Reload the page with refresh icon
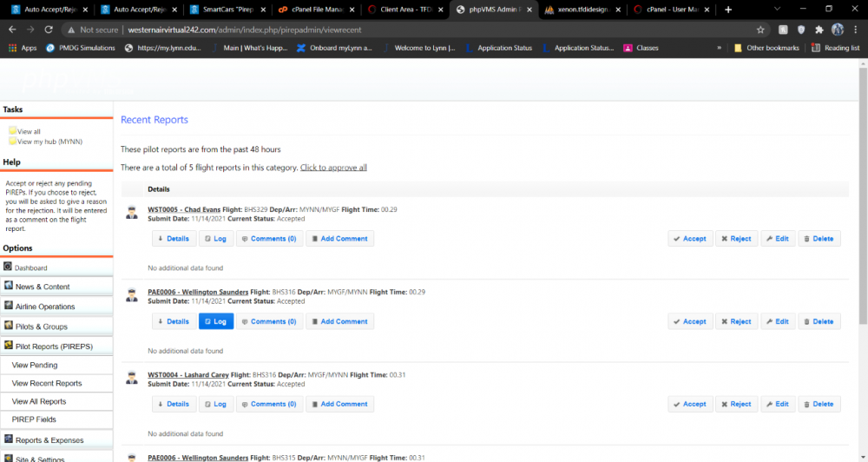This screenshot has height=462, width=868. 49,30
